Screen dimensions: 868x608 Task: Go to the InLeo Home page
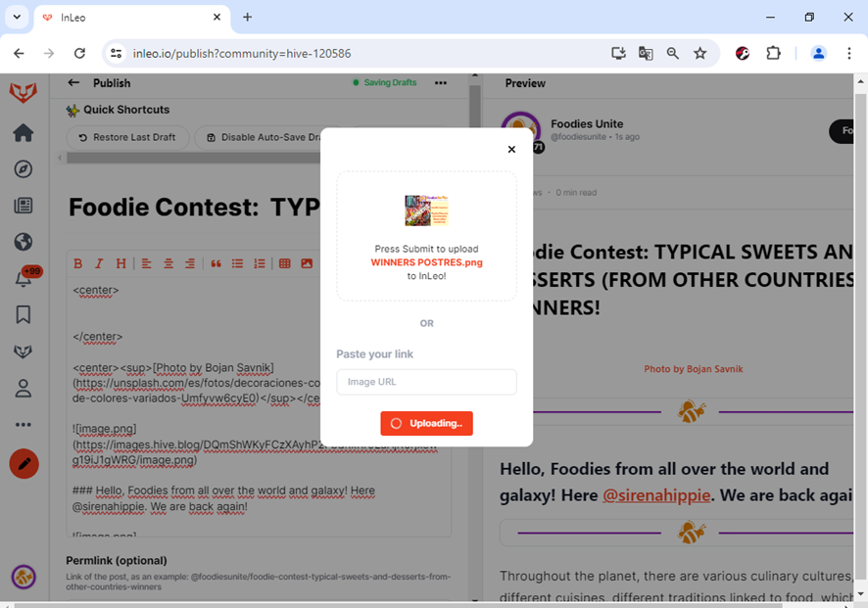(24, 133)
